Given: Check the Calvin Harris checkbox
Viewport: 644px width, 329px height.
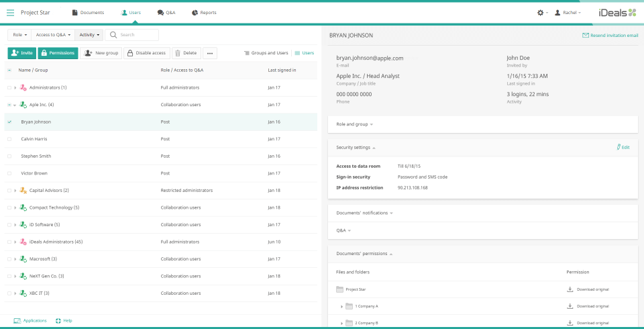Looking at the screenshot, I should click(9, 139).
